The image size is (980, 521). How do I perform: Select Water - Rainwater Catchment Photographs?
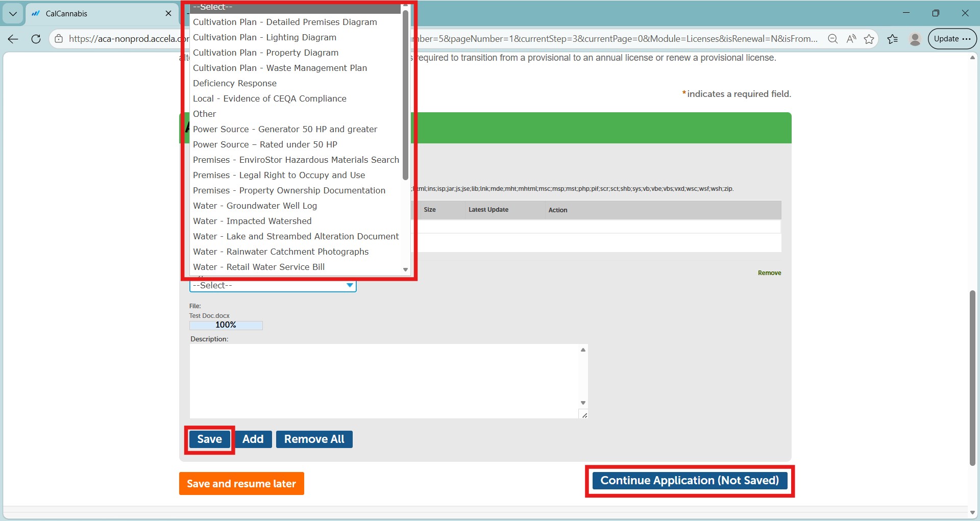coord(296,252)
